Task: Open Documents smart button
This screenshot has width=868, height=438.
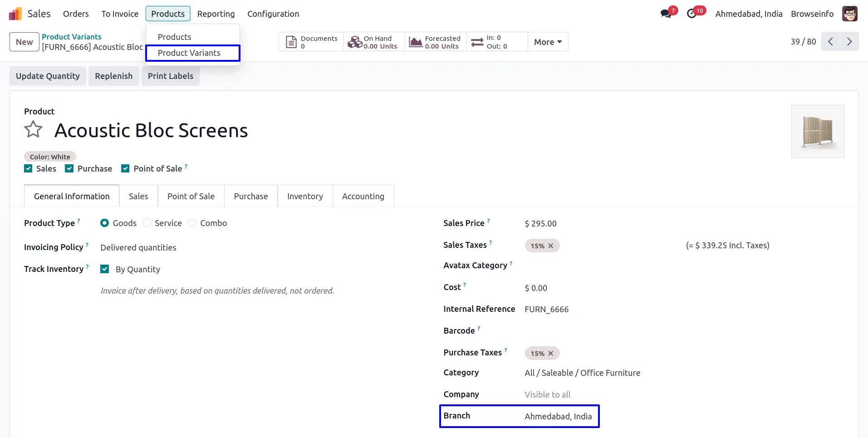Action: [312, 42]
